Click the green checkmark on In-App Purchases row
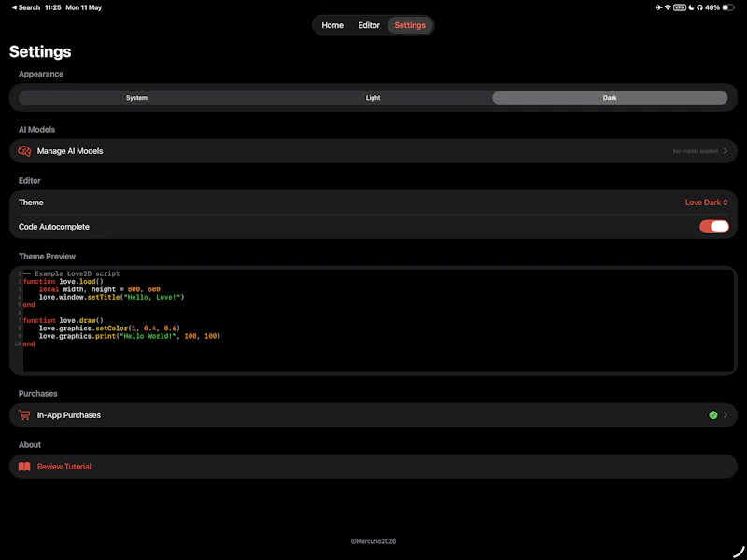 pos(713,415)
